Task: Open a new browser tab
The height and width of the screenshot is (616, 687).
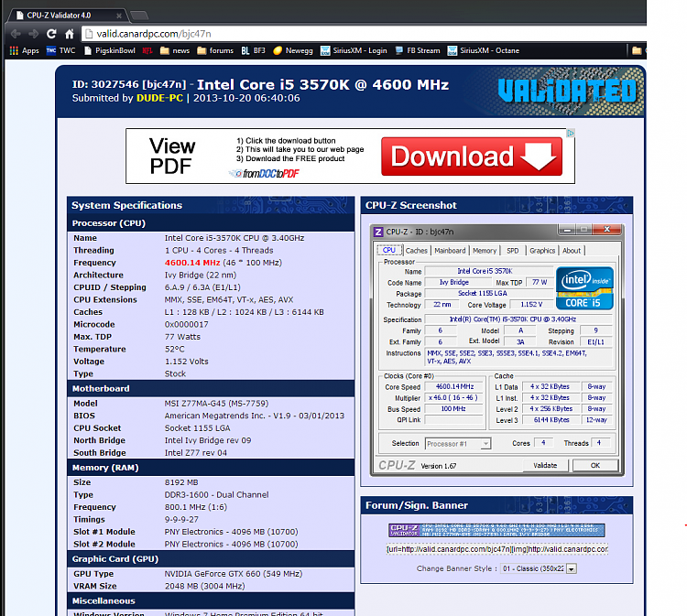Action: pos(139,16)
